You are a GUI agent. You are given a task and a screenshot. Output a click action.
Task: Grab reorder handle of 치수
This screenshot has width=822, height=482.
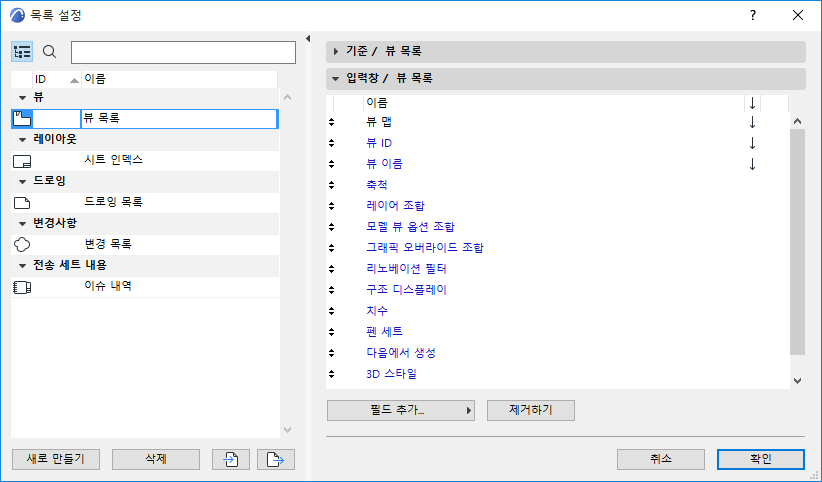(331, 311)
